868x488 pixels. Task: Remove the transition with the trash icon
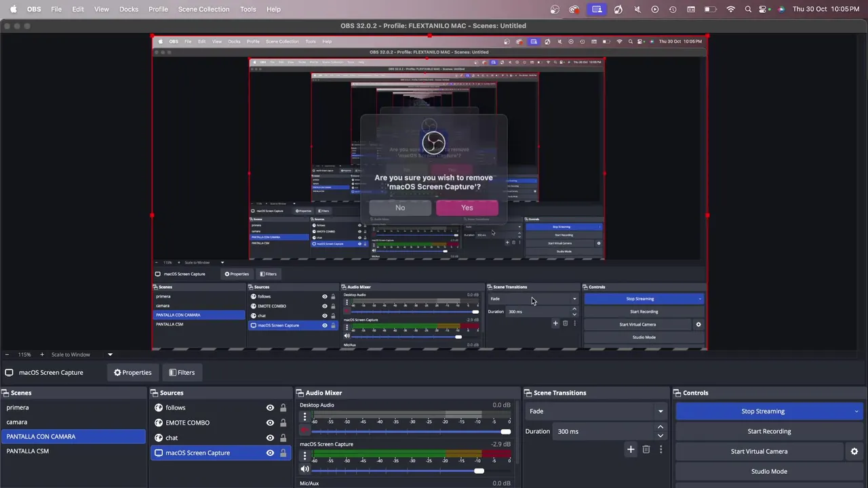pyautogui.click(x=646, y=449)
